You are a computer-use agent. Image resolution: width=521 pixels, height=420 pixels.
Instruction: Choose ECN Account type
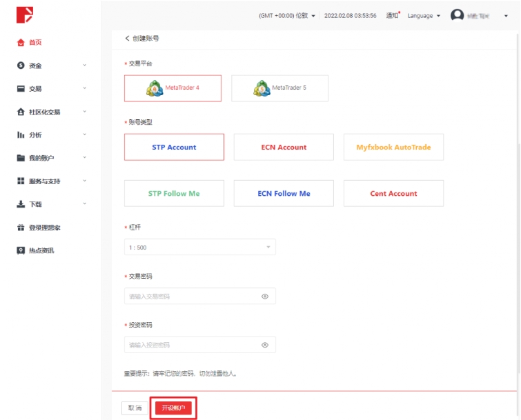[x=284, y=147]
